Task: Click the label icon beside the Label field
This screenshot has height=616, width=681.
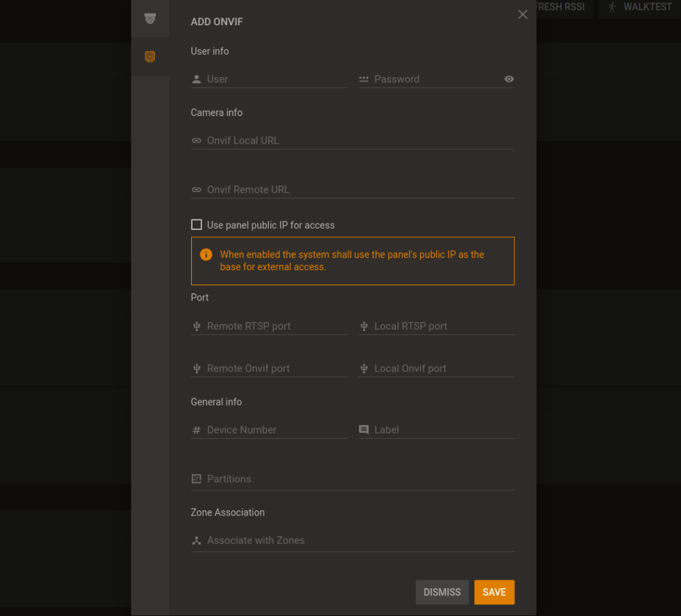Action: coord(364,429)
